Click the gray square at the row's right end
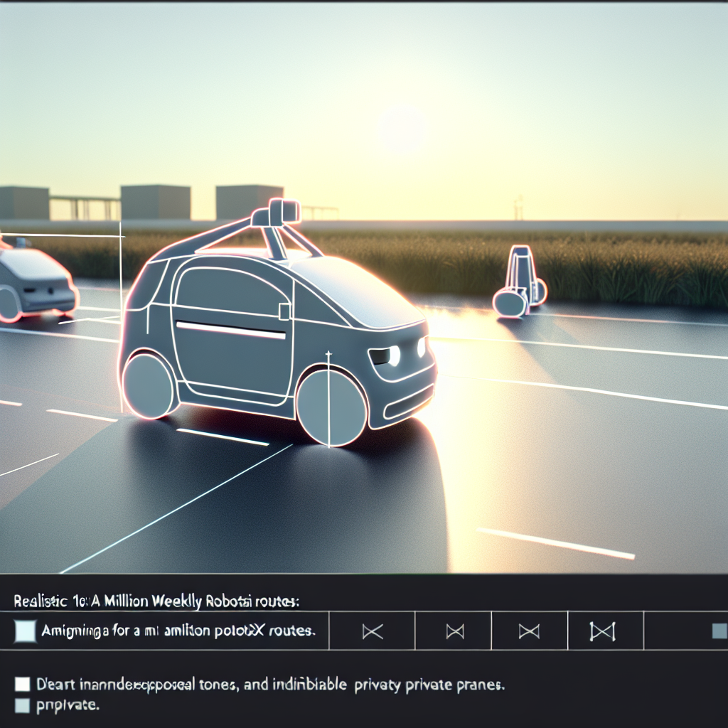Viewport: 728px width, 728px height. click(x=719, y=631)
